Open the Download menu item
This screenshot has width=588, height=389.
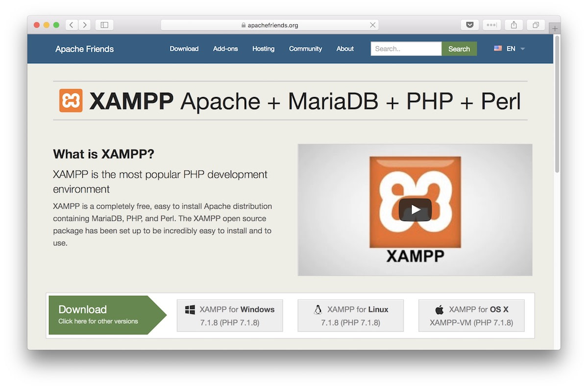(x=184, y=49)
